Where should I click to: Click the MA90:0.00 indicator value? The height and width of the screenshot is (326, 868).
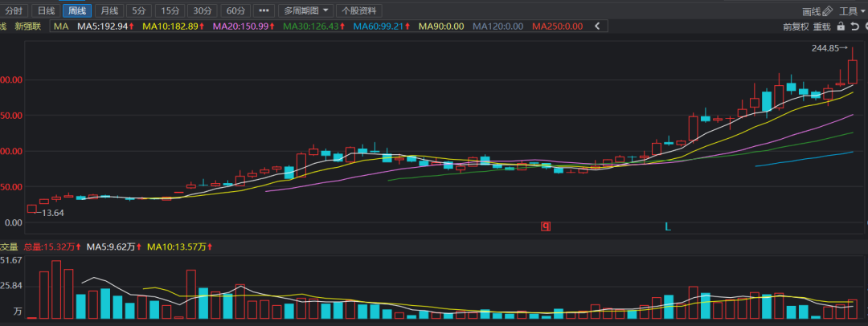(441, 26)
